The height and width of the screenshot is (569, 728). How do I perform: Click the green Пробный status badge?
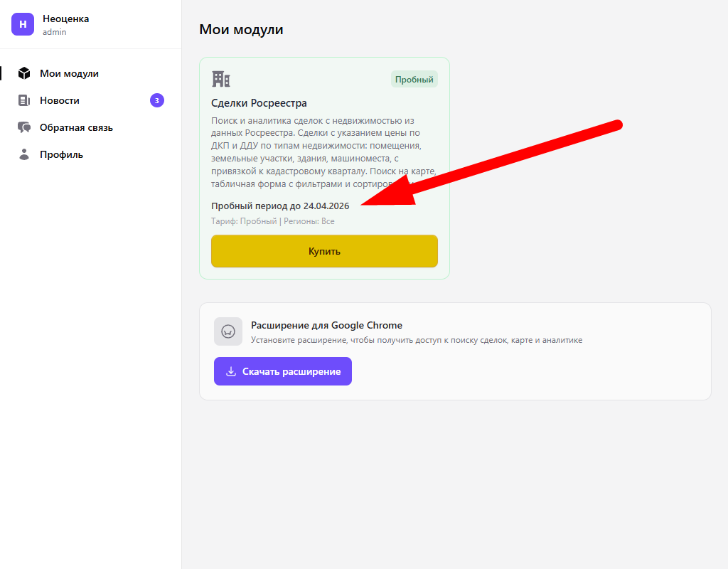pyautogui.click(x=414, y=80)
